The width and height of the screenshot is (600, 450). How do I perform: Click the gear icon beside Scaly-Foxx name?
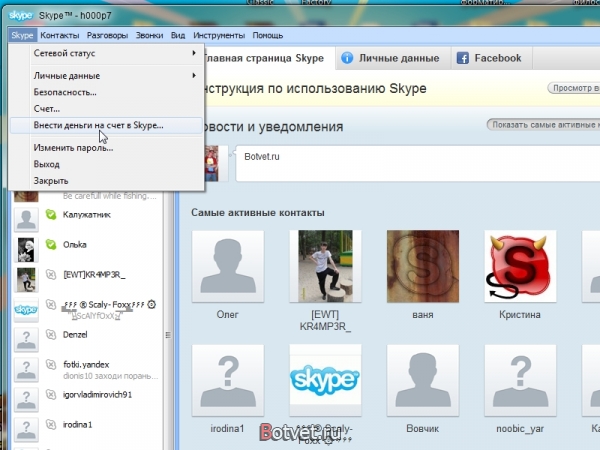coord(152,305)
